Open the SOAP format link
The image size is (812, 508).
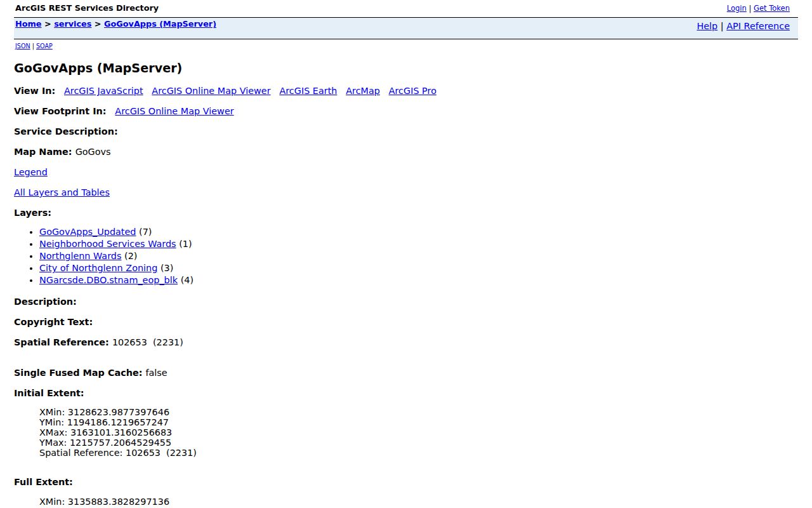point(44,46)
